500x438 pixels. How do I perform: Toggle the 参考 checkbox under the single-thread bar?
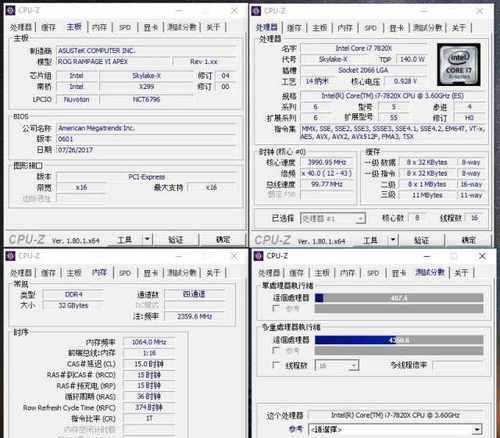click(x=276, y=308)
